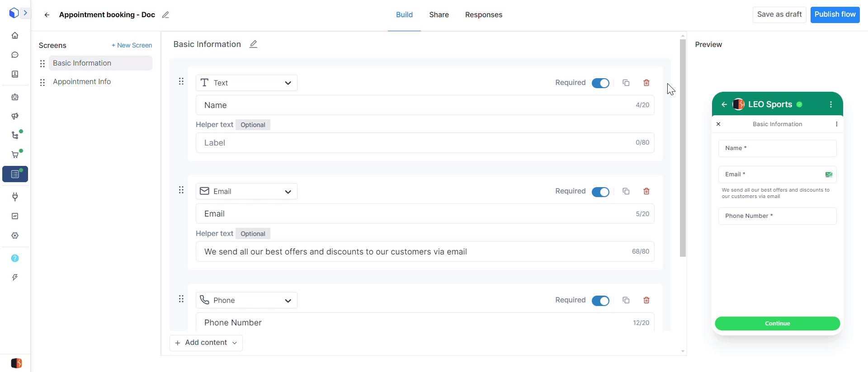Duplicate the Email field
The height and width of the screenshot is (372, 868).
pos(626,191)
